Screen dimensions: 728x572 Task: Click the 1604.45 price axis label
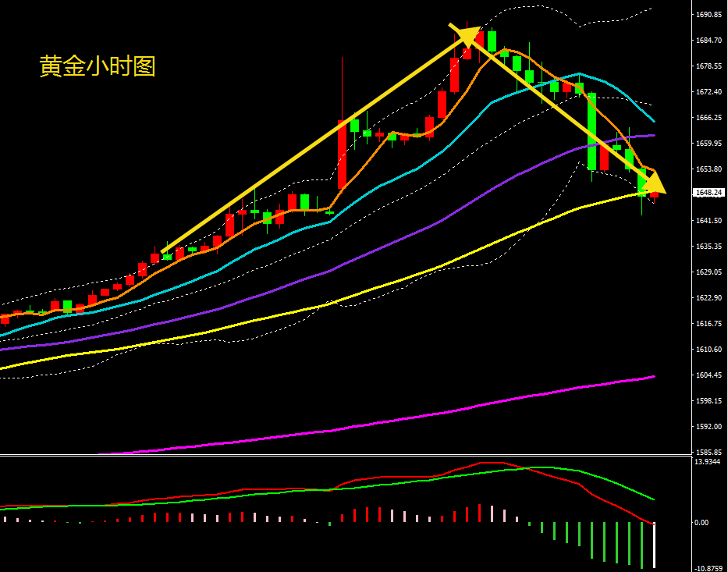(708, 375)
